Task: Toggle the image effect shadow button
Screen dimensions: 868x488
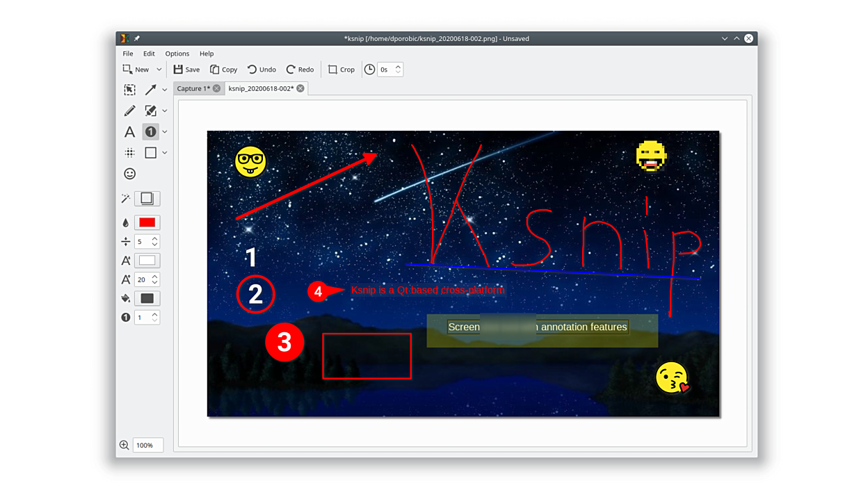Action: pos(147,199)
